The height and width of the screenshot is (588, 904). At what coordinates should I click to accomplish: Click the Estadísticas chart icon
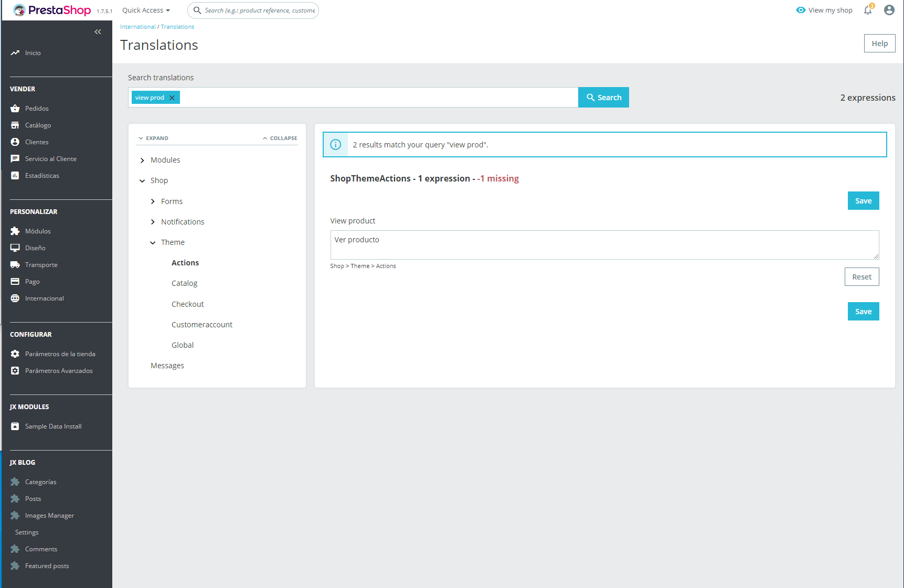tap(15, 176)
